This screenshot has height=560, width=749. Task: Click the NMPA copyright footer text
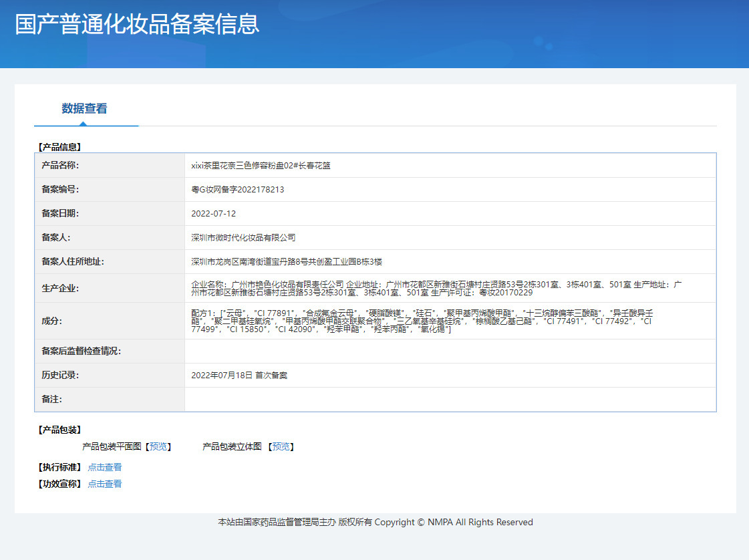(376, 523)
